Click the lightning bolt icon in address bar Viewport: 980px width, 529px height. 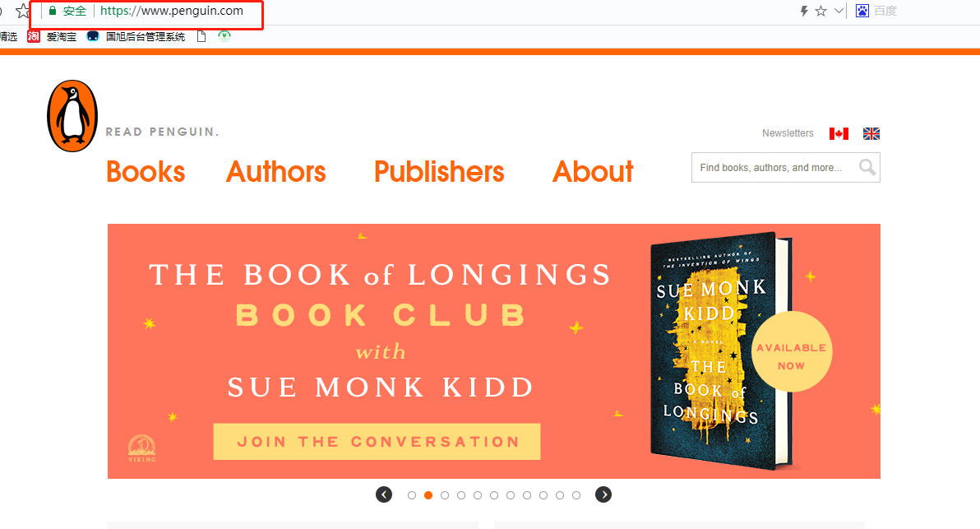coord(804,12)
